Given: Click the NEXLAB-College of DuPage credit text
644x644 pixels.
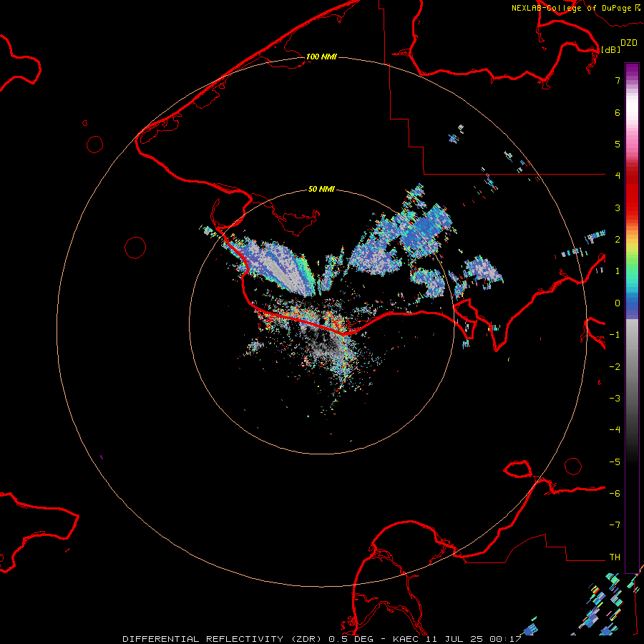Looking at the screenshot, I should (571, 8).
